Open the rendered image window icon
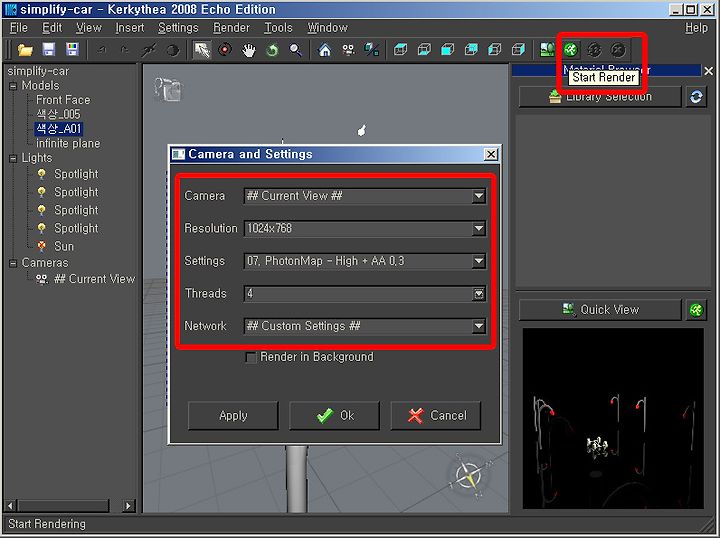The height and width of the screenshot is (538, 720). tap(547, 50)
